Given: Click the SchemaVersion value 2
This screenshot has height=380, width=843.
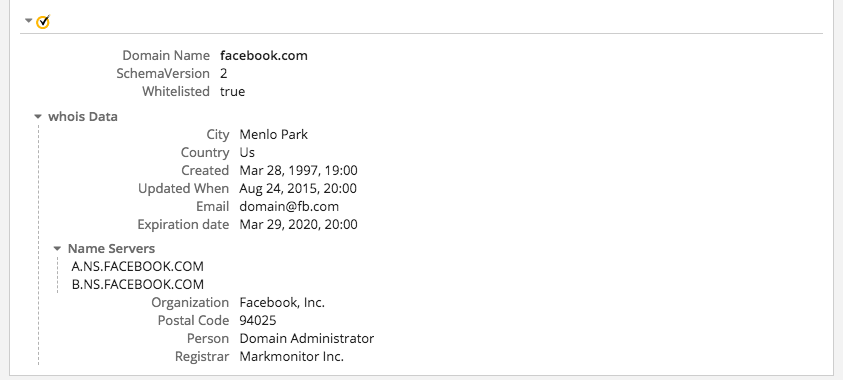Looking at the screenshot, I should tap(224, 73).
